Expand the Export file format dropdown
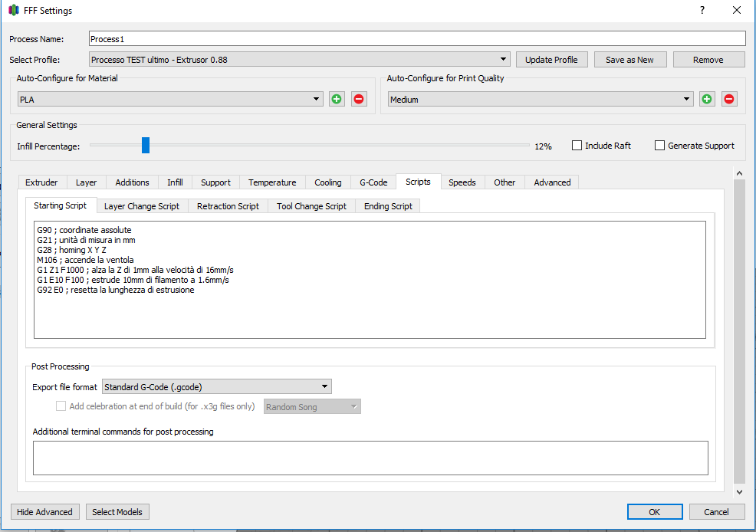Screen dimensions: 756x532 click(217, 386)
